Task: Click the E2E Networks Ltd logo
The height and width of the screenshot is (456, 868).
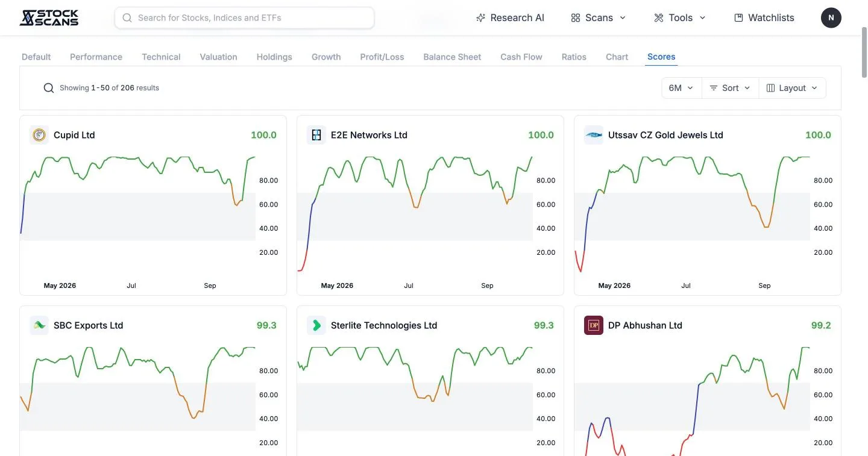Action: (x=316, y=135)
